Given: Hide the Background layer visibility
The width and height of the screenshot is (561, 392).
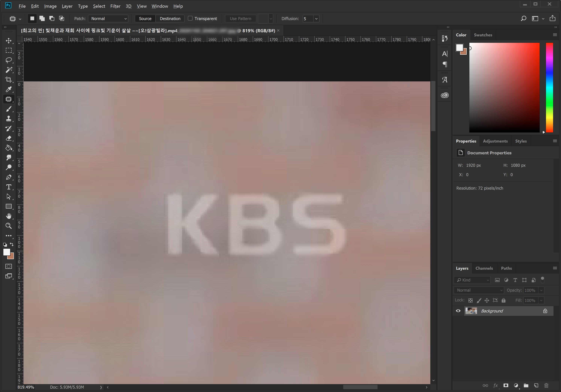Looking at the screenshot, I should click(458, 311).
